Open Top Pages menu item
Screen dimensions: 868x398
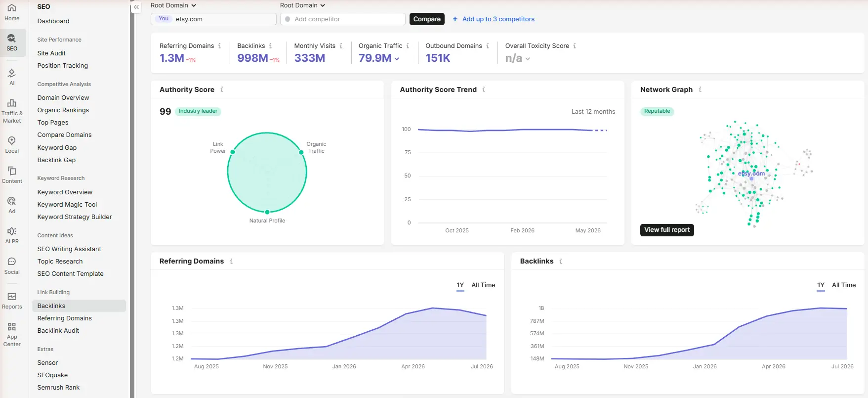(x=53, y=123)
